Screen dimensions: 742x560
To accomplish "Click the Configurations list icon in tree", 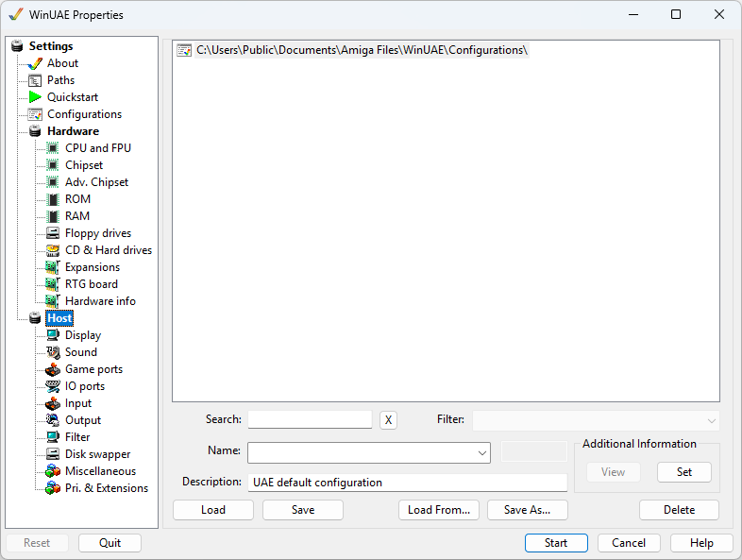I will coord(35,114).
